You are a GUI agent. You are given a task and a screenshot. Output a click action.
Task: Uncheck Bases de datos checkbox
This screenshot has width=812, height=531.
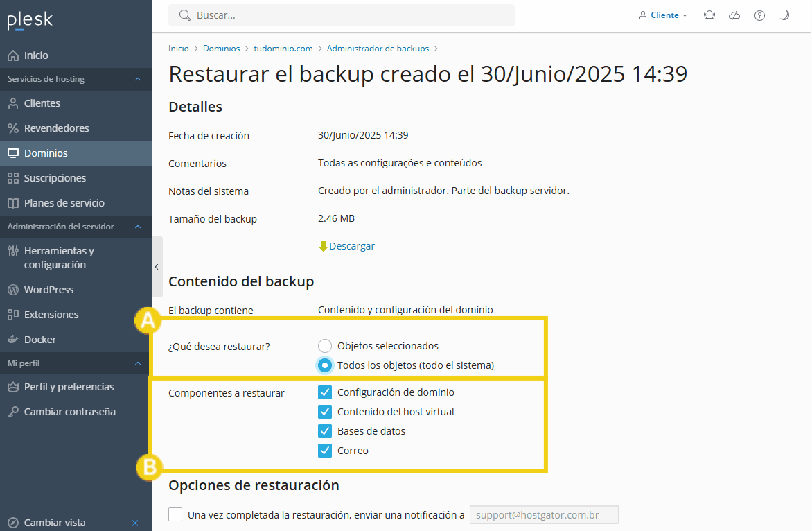pyautogui.click(x=325, y=431)
